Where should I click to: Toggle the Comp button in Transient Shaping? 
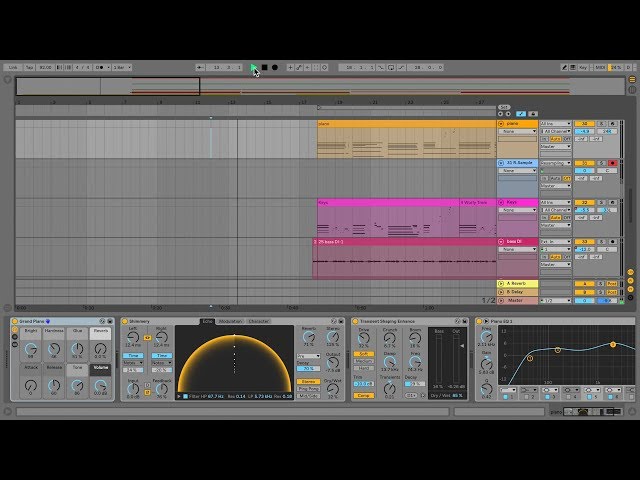pos(363,396)
